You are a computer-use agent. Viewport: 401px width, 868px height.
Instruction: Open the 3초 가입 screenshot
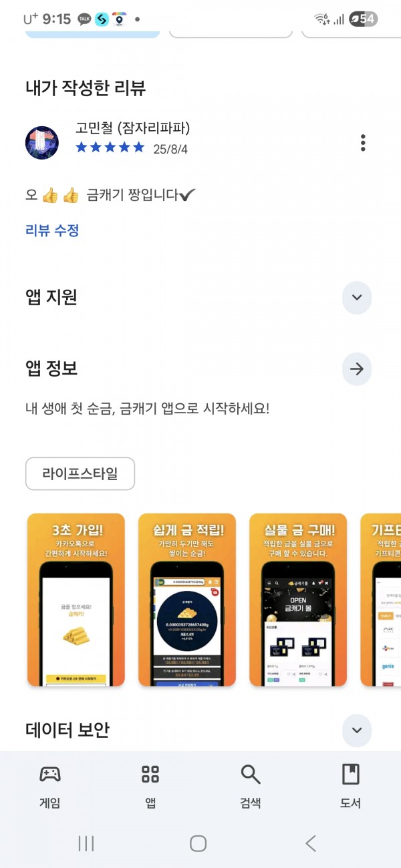(76, 600)
